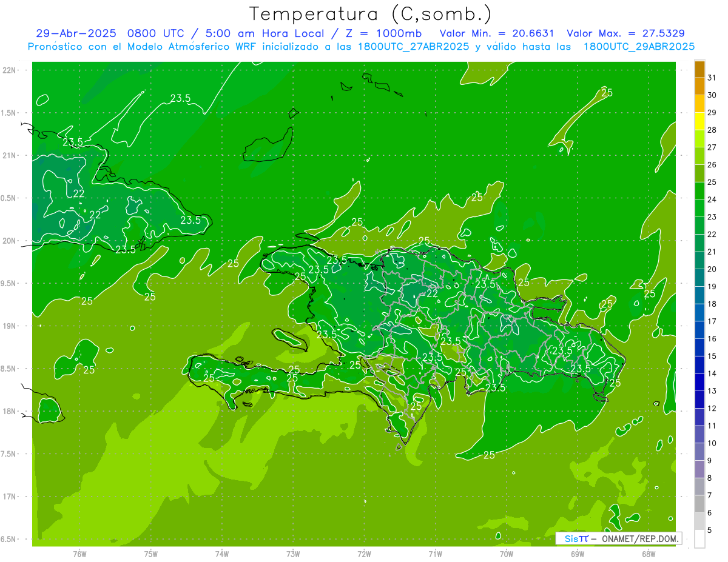
Task: Click the 5 value on the color scale
Action: point(709,530)
